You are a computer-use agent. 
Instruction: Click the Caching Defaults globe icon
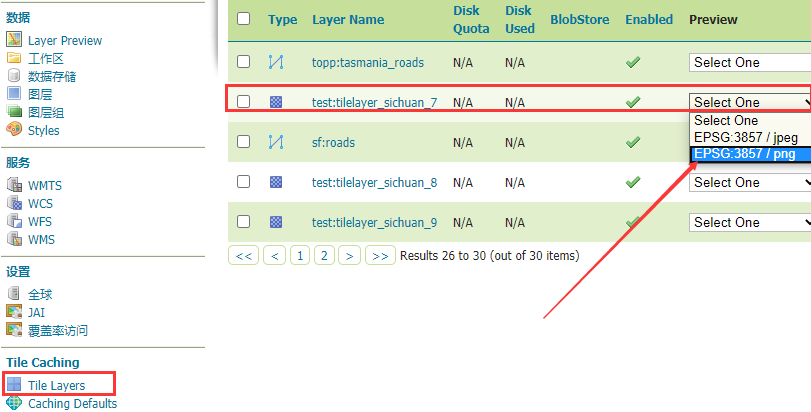click(x=14, y=403)
